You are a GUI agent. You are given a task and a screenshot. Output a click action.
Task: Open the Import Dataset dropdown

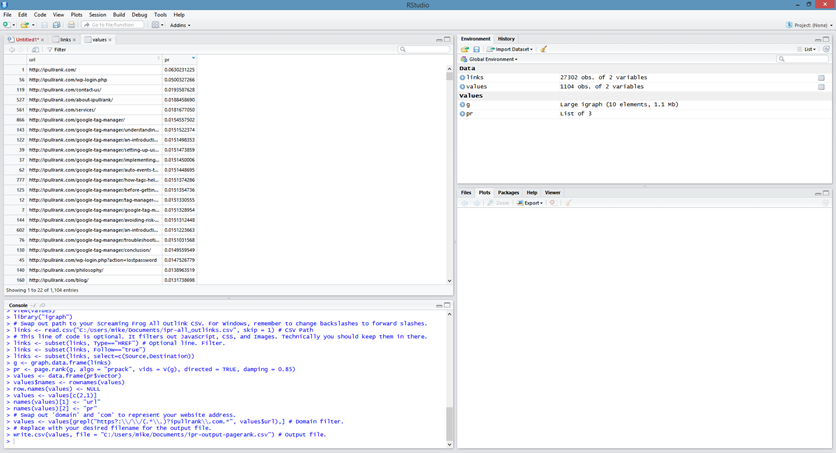point(510,49)
